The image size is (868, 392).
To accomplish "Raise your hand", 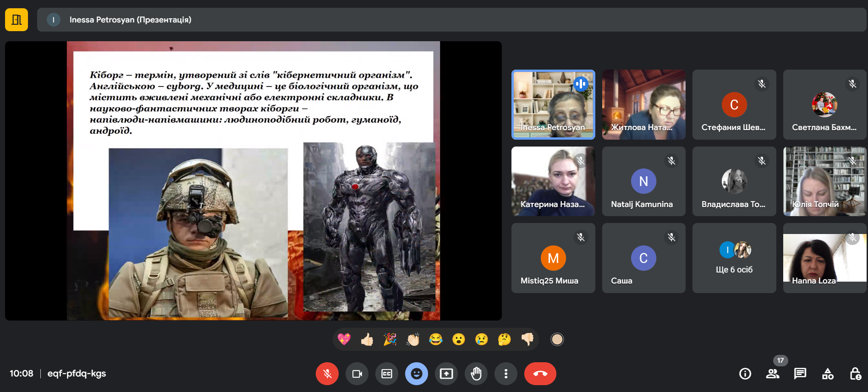I will [476, 374].
